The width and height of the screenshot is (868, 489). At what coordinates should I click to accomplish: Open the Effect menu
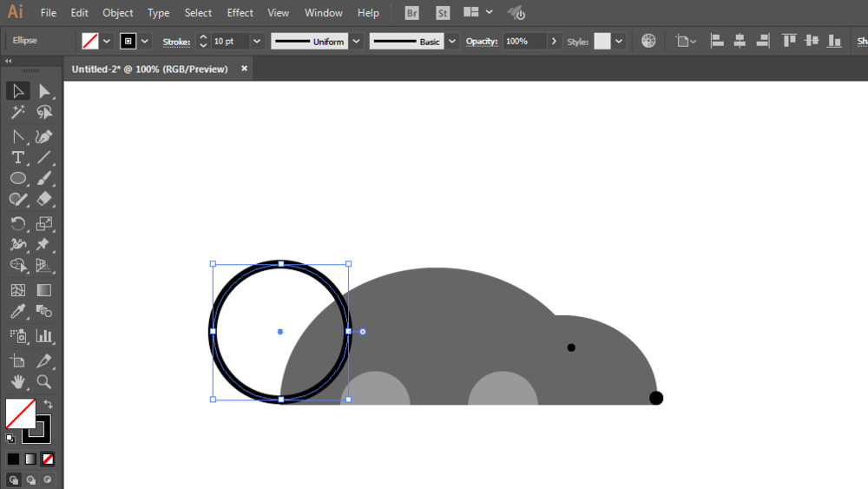[x=240, y=13]
